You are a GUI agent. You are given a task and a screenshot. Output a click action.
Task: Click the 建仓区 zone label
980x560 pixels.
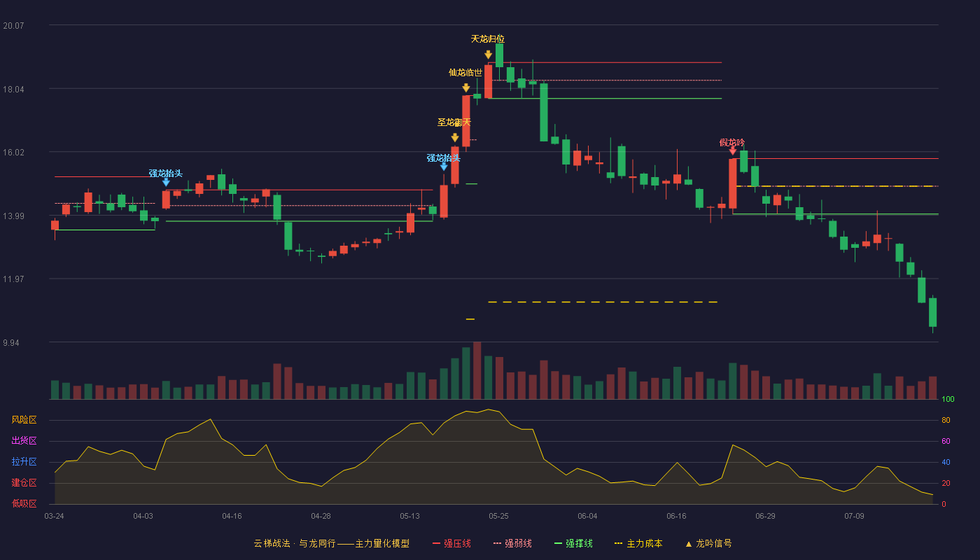click(24, 483)
